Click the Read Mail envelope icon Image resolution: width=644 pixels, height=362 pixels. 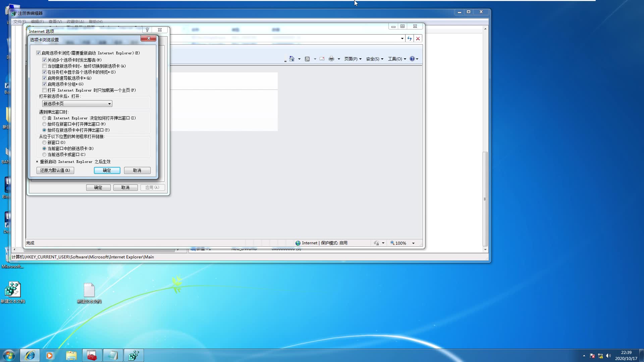coord(322,59)
